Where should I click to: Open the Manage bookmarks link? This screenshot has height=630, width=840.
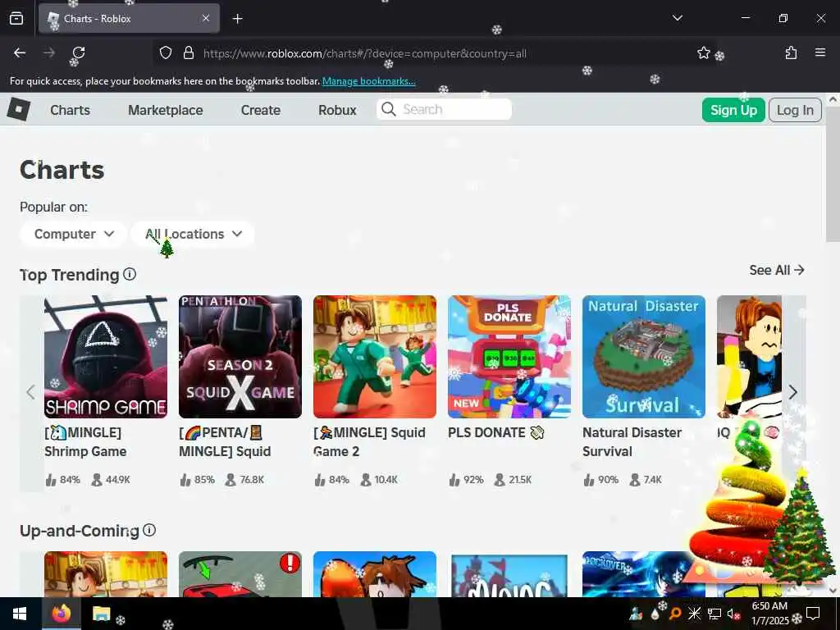[x=368, y=81]
